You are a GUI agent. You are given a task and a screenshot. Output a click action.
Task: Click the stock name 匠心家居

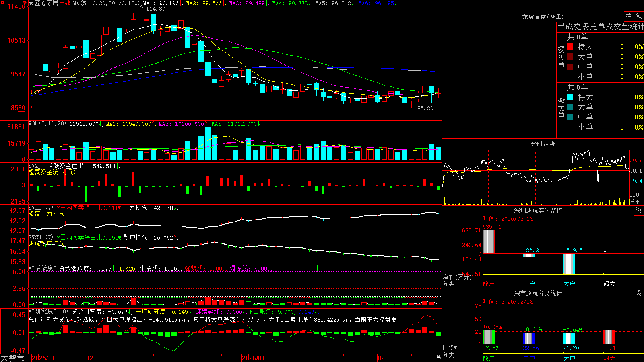pos(46,3)
